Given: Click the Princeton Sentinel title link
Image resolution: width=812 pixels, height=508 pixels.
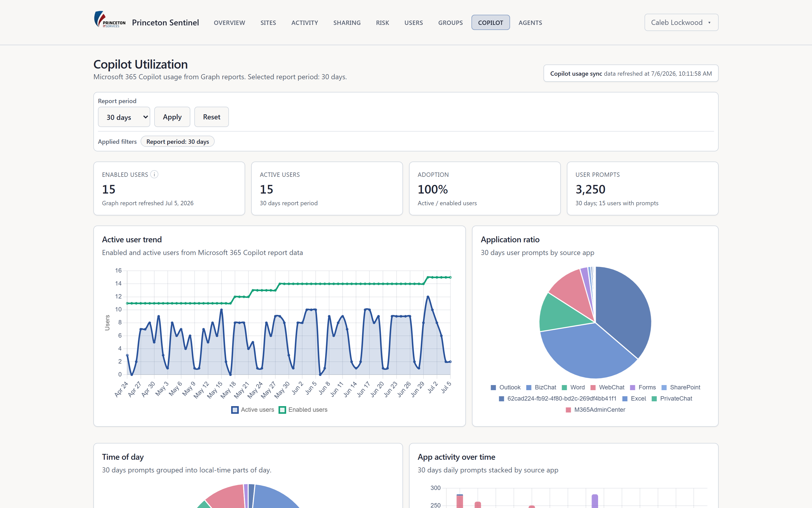Looking at the screenshot, I should pos(165,23).
